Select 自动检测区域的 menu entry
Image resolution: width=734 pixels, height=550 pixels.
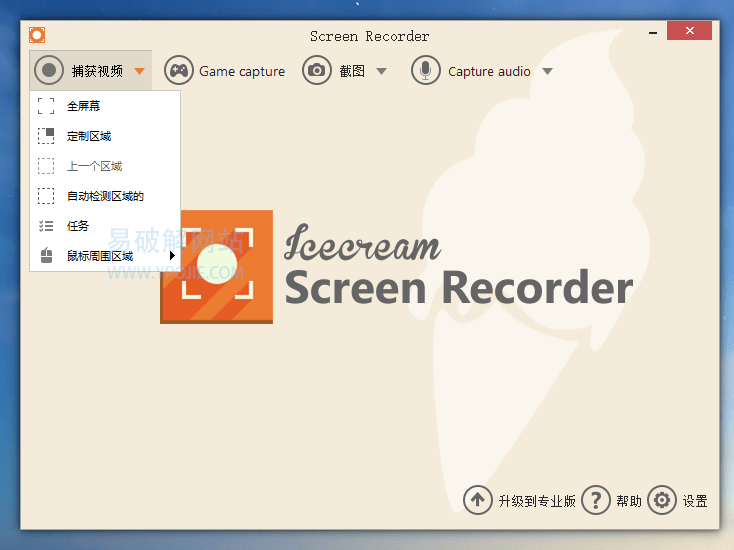tap(105, 196)
